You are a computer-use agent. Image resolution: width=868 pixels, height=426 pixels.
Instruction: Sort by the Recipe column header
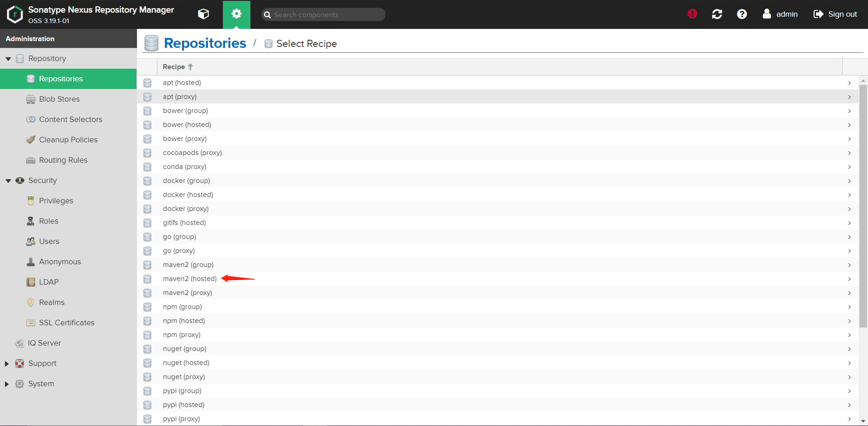[500, 67]
